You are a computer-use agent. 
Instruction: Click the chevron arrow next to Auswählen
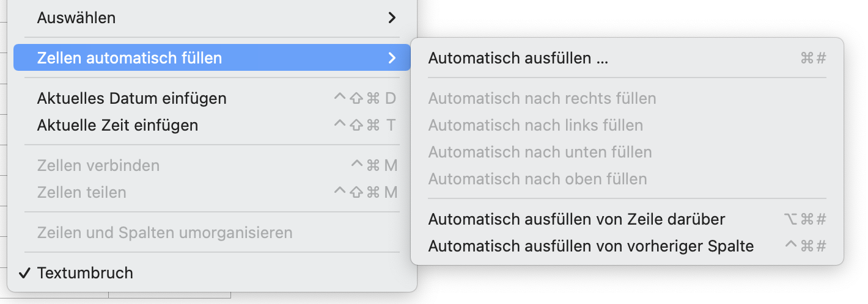(x=392, y=18)
